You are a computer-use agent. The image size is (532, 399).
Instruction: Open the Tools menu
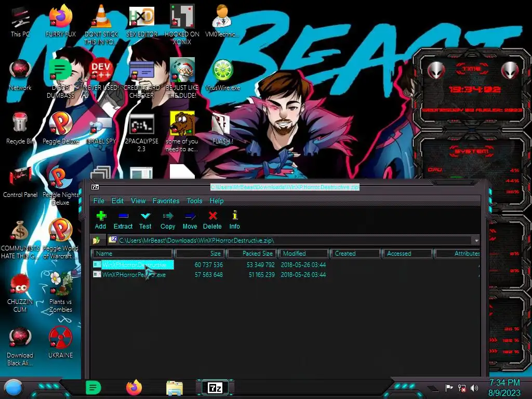coord(194,201)
